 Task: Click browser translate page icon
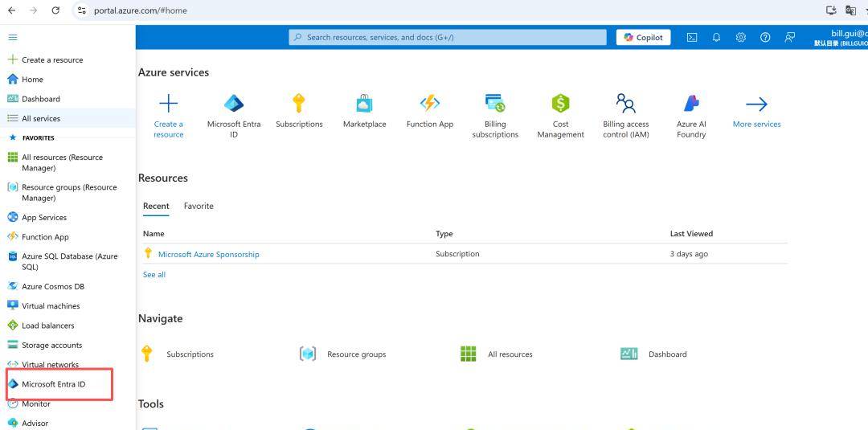pos(851,10)
